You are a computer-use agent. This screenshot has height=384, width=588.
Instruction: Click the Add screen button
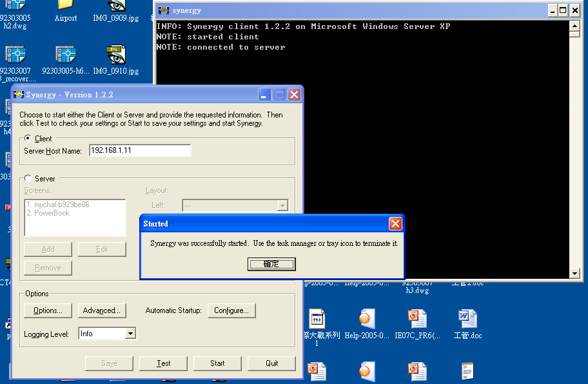coord(48,249)
